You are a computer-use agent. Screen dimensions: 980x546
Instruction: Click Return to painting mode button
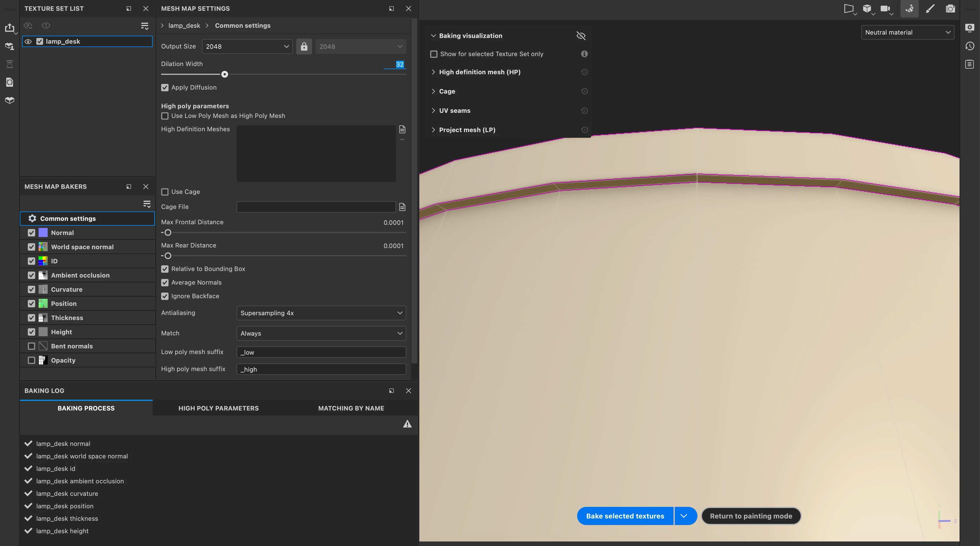750,516
